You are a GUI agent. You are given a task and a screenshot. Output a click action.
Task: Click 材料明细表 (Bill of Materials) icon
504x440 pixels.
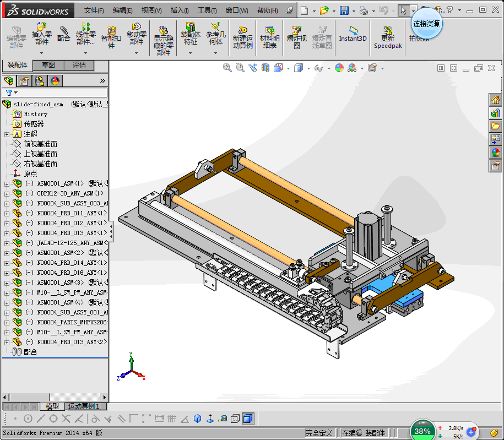pyautogui.click(x=269, y=34)
